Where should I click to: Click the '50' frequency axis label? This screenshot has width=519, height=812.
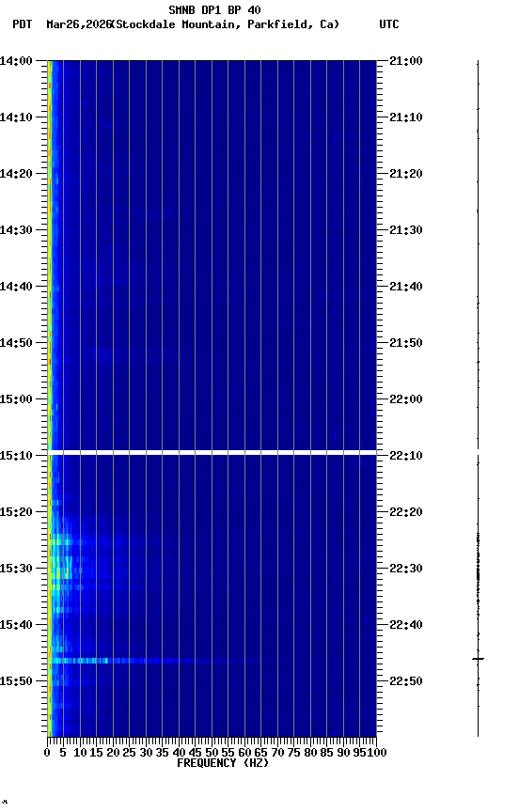point(212,753)
